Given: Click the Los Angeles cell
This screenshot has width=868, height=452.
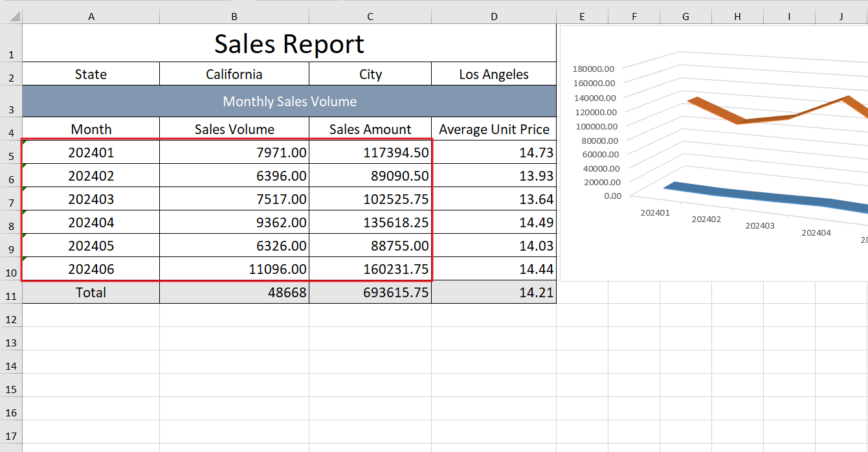Looking at the screenshot, I should (494, 74).
